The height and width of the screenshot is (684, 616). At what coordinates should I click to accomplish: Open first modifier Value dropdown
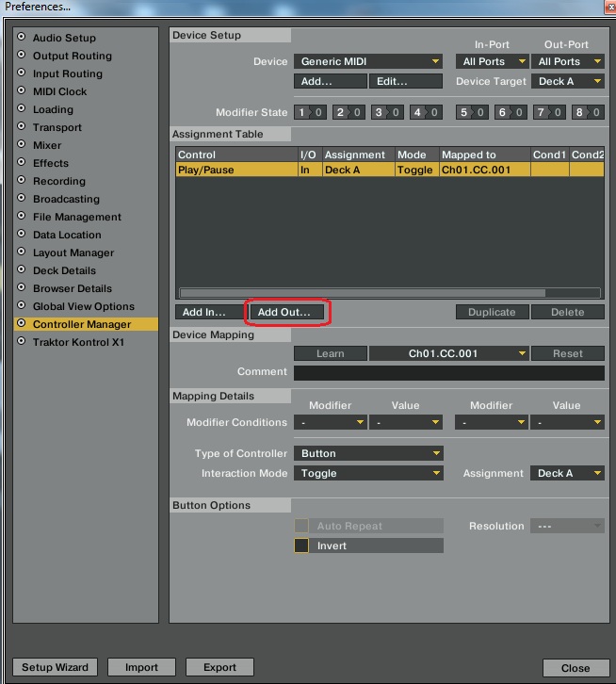coord(406,422)
